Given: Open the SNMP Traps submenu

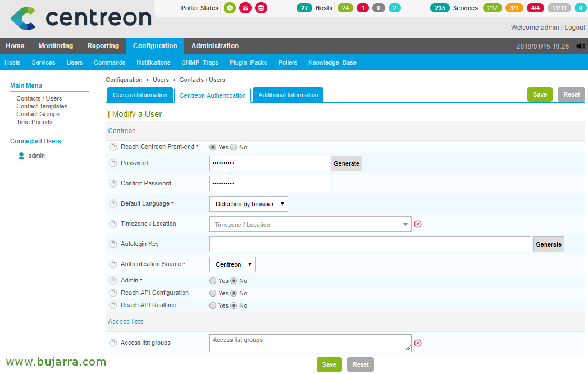Looking at the screenshot, I should (x=200, y=63).
